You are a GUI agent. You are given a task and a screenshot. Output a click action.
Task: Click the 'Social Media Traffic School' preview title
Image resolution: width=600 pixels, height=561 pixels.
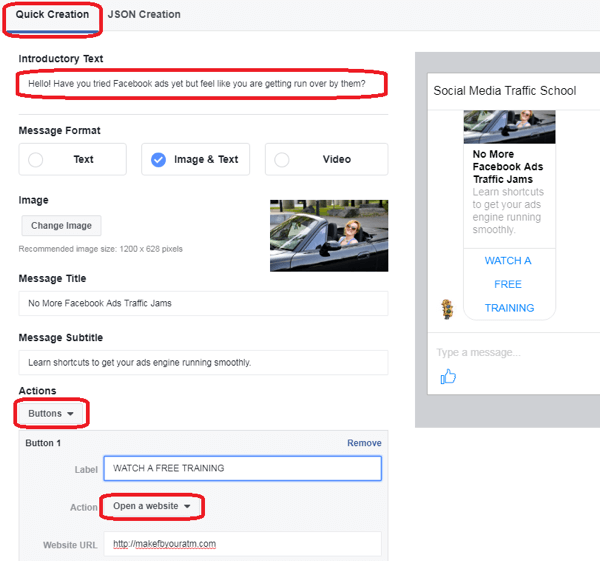[504, 91]
